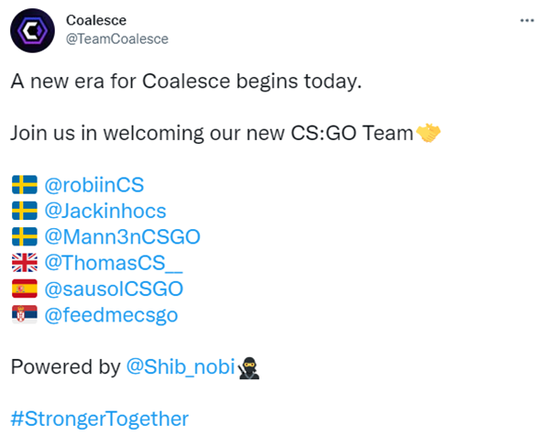550x436 pixels.
Task: Click the UK flag beside ThomasCS__
Action: [x=25, y=263]
